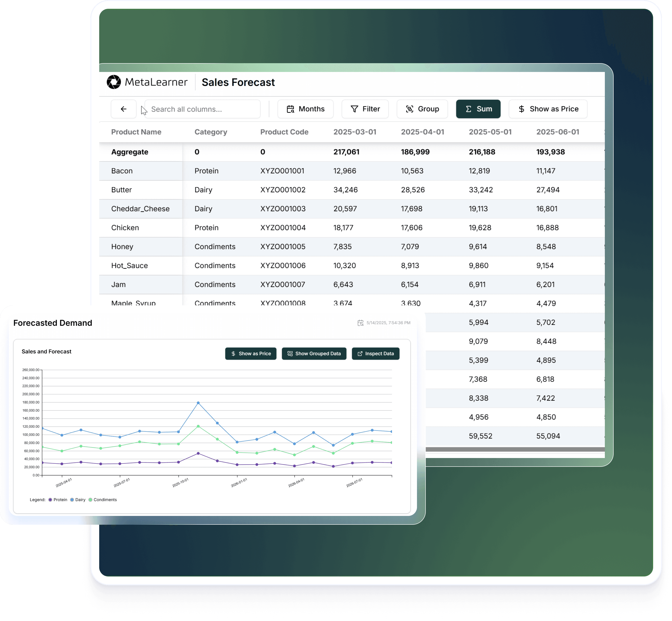Open the Group options
This screenshot has height=621, width=672.
422,109
